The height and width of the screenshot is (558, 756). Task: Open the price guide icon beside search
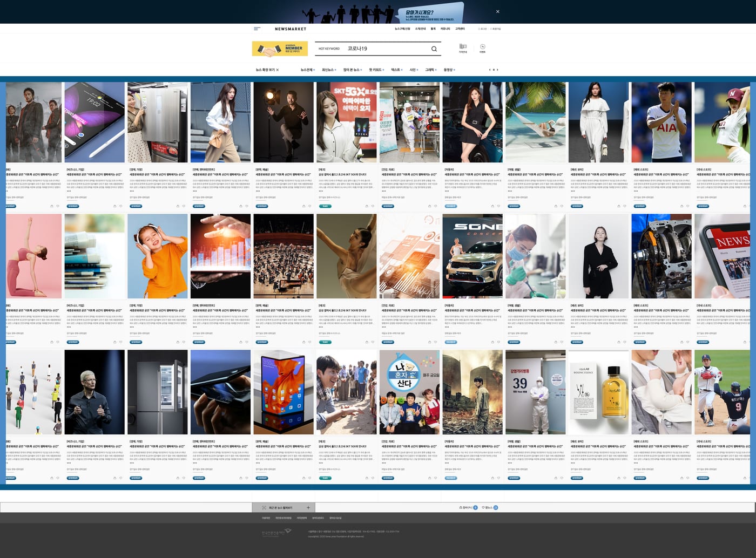(x=463, y=48)
